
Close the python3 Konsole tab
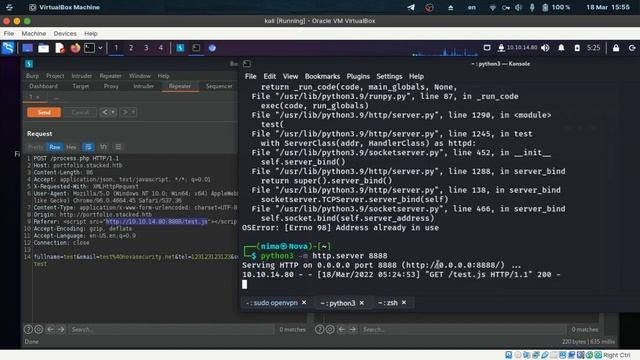point(362,303)
